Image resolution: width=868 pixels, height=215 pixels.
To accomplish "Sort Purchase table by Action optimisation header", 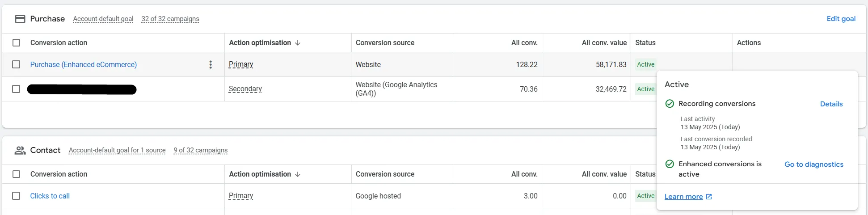I will [260, 43].
